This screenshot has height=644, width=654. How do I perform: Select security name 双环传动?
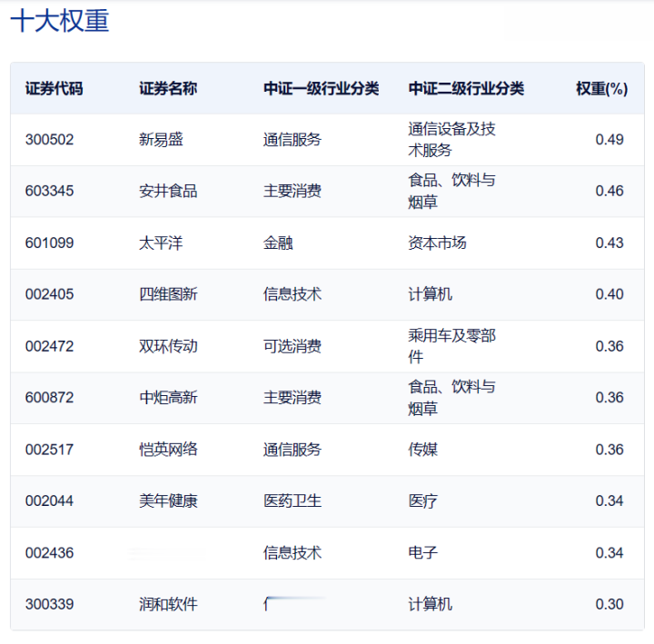point(168,346)
